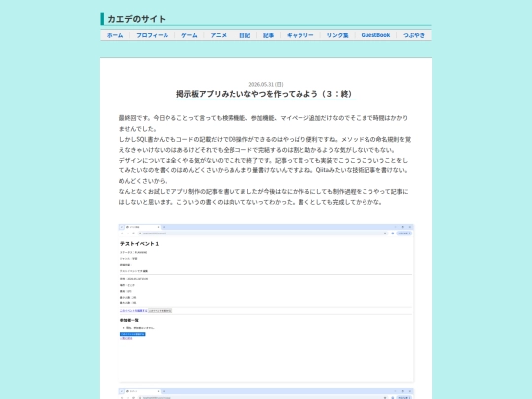Visit the ギャラリー page
Image resolution: width=532 pixels, height=399 pixels.
pos(299,35)
